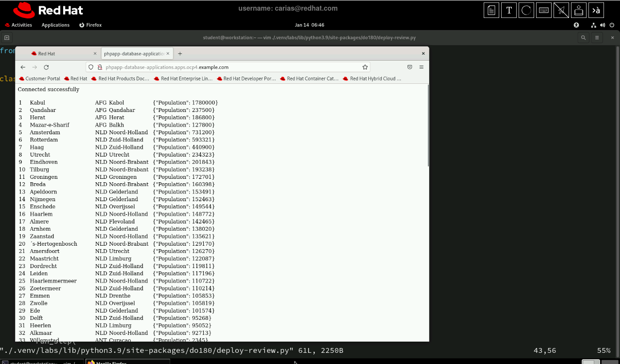Go back in Firefox
Viewport: 620px width, 364px height.
[x=23, y=67]
